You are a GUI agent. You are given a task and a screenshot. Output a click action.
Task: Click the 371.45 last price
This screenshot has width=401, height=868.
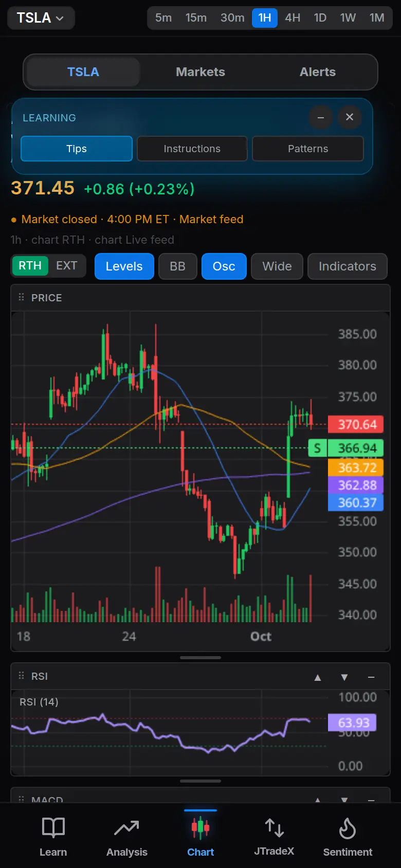pyautogui.click(x=43, y=188)
